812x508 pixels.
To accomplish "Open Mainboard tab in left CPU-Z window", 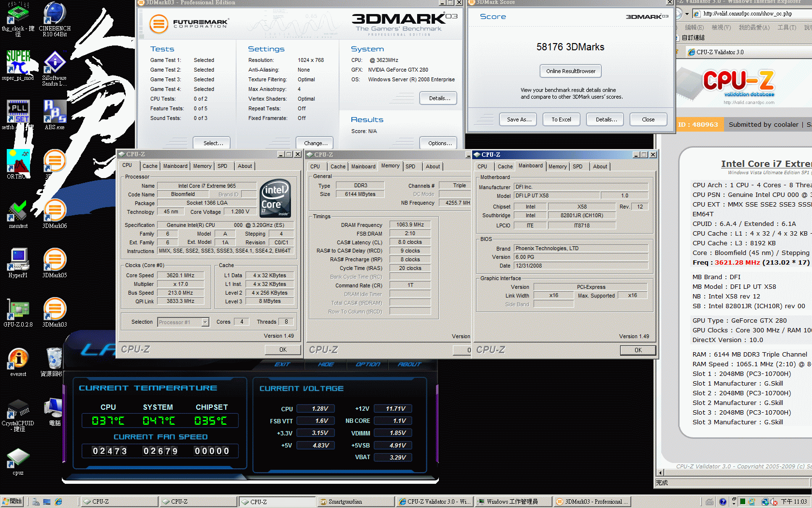I will pyautogui.click(x=175, y=166).
